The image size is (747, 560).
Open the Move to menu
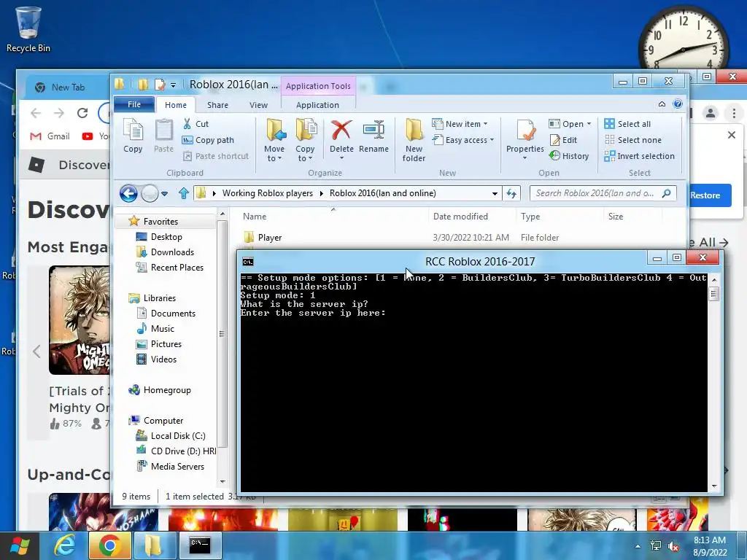pyautogui.click(x=274, y=140)
